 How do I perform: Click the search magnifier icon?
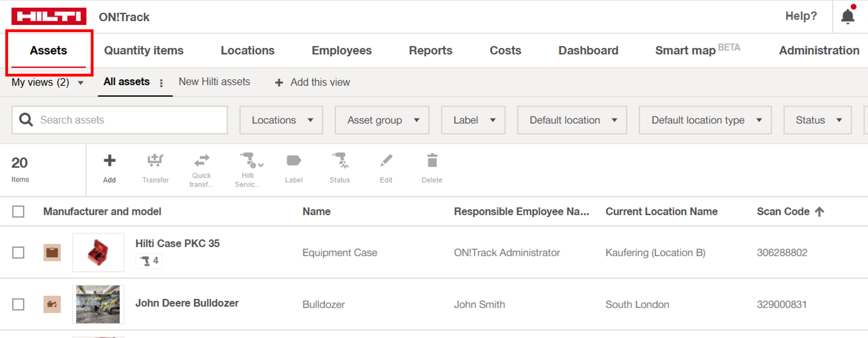pos(26,120)
